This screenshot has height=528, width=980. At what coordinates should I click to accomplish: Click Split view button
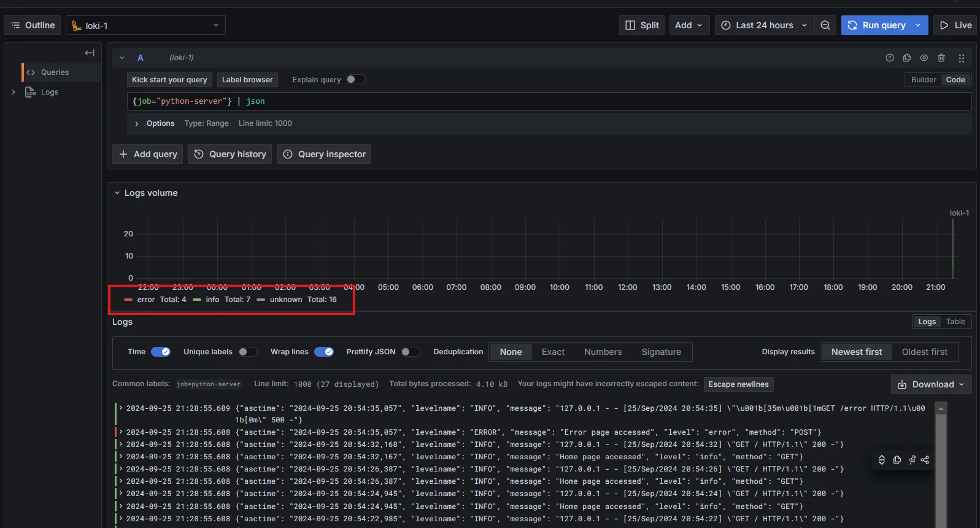point(642,25)
